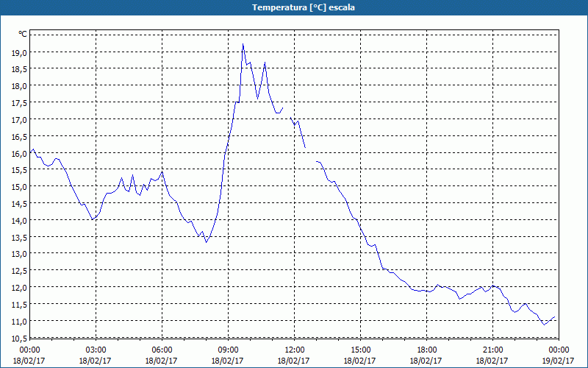Click the temperature peak above 19,0

pos(243,44)
